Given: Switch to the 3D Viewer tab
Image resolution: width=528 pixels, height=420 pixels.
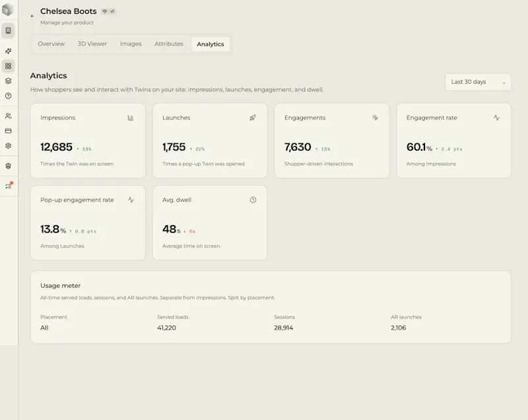Looking at the screenshot, I should click(92, 44).
